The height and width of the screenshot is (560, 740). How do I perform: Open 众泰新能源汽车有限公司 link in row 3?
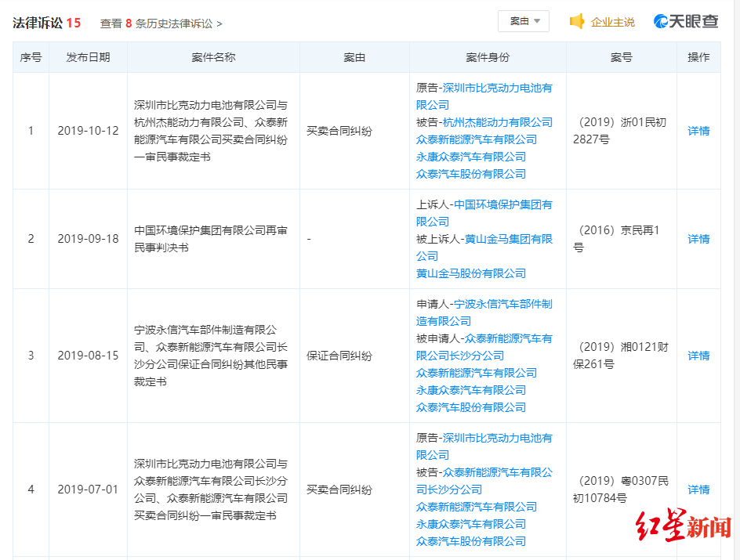477,373
